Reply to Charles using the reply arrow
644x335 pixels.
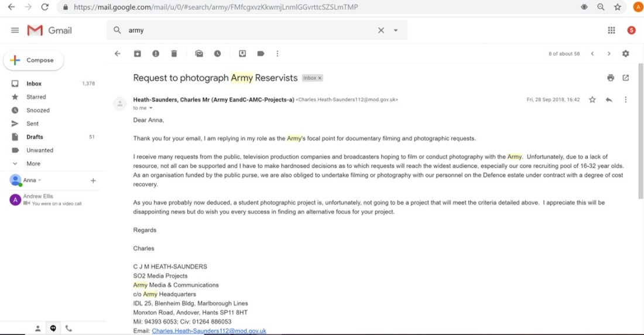point(609,100)
